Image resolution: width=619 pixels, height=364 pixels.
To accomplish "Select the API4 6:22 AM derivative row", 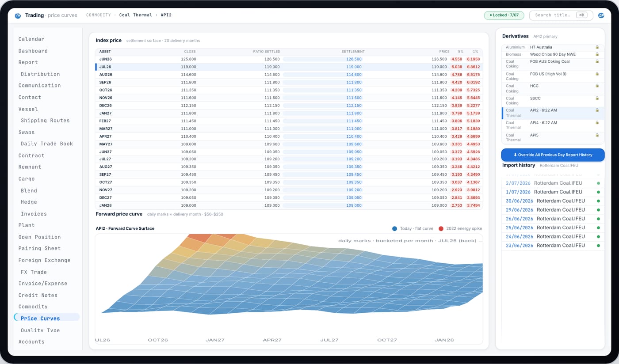I will 553,125.
